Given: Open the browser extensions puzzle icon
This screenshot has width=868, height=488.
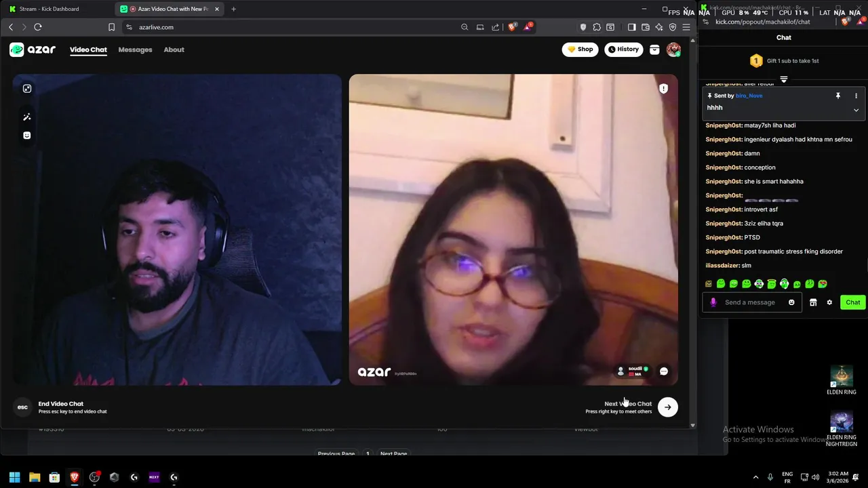Looking at the screenshot, I should click(x=597, y=27).
